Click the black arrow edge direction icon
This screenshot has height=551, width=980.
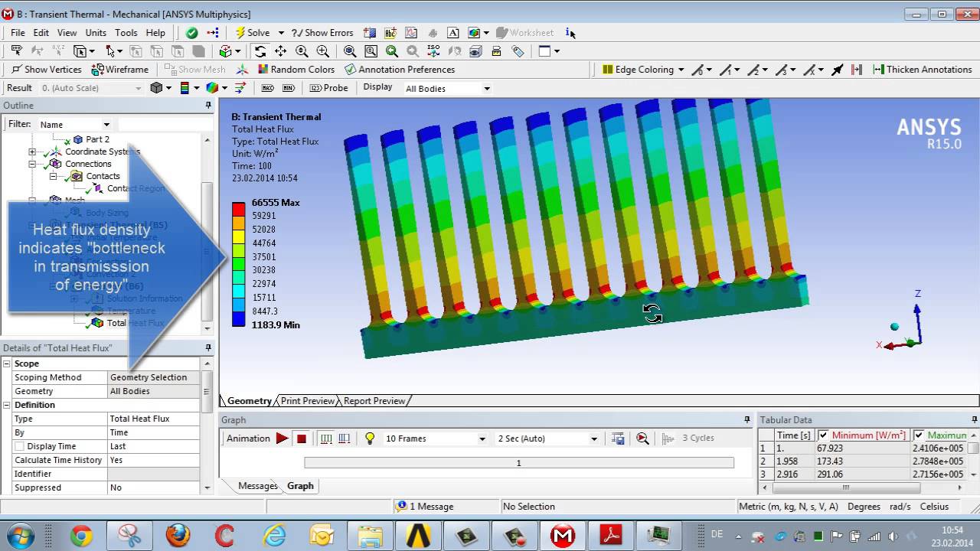pos(837,70)
